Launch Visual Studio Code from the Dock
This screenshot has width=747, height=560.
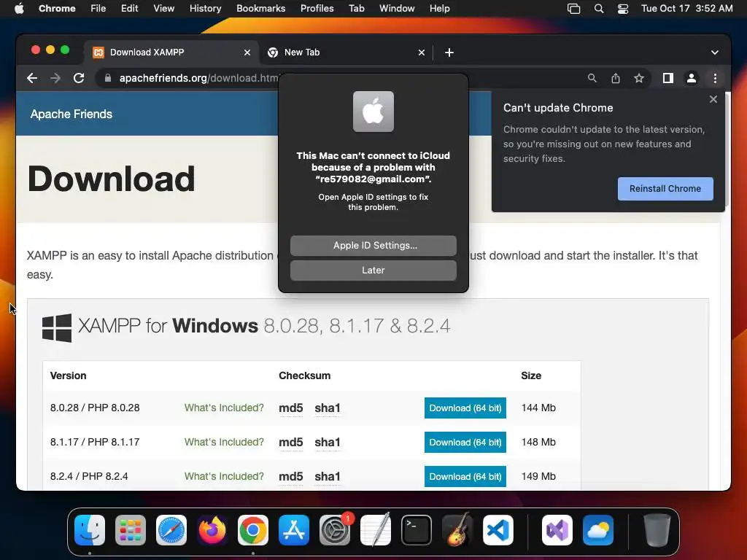coord(498,530)
